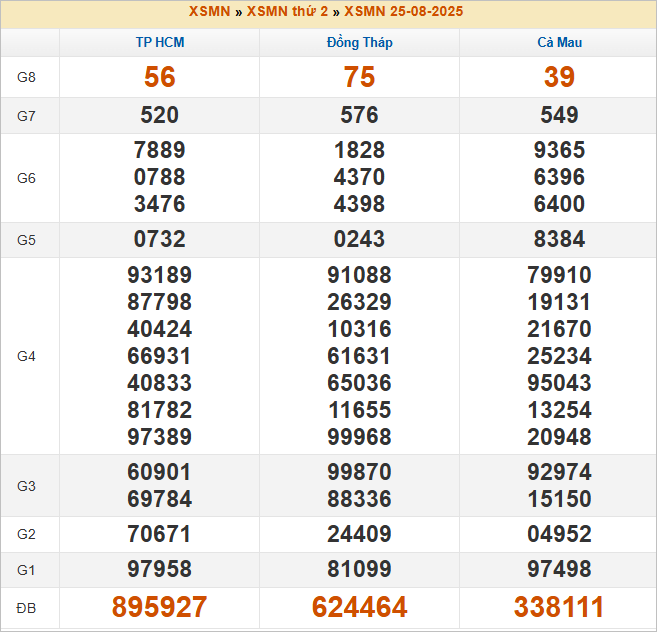The image size is (657, 632).
Task: Click the G4 number 20948
Action: [559, 437]
